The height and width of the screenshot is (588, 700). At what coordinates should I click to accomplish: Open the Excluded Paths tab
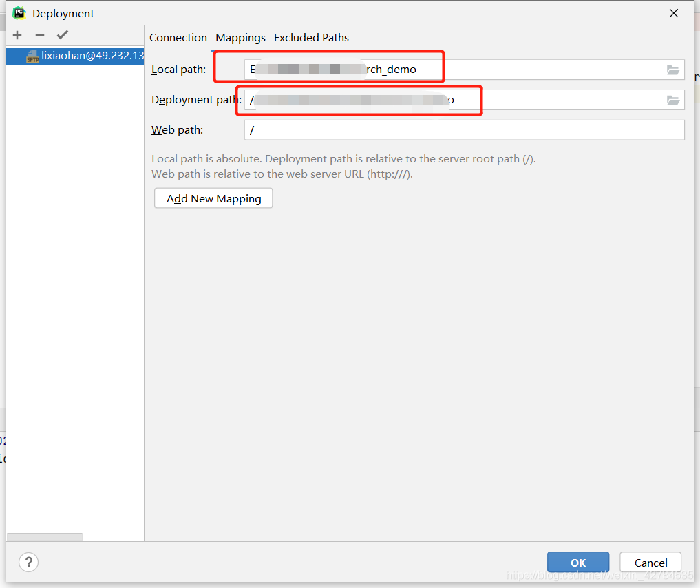point(311,38)
